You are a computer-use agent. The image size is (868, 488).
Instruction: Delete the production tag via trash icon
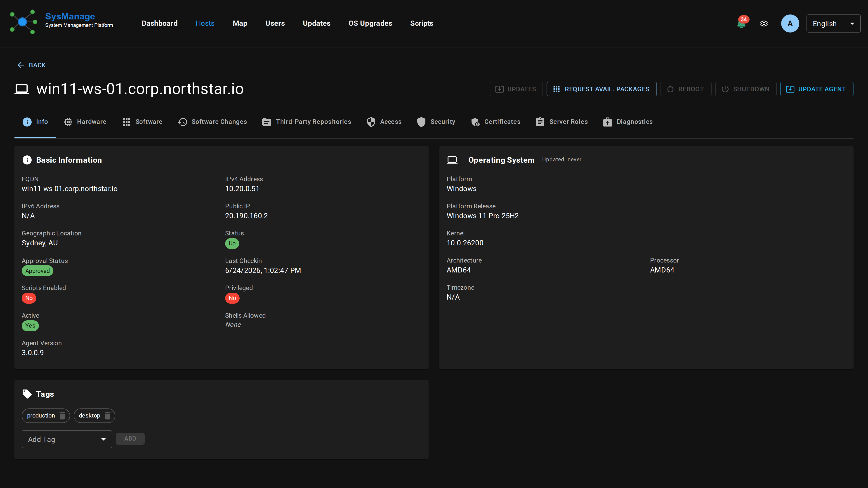(x=62, y=416)
